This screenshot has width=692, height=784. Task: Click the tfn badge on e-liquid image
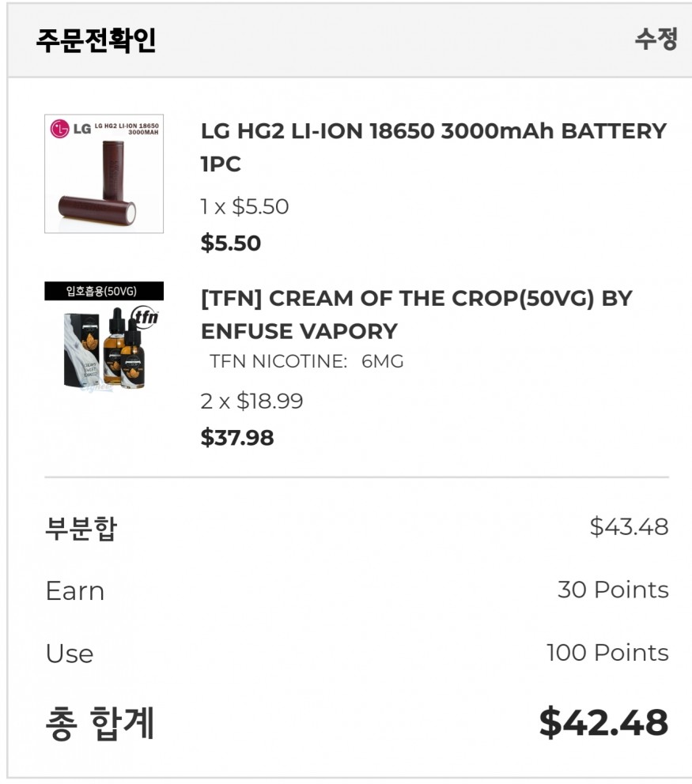coord(146,317)
